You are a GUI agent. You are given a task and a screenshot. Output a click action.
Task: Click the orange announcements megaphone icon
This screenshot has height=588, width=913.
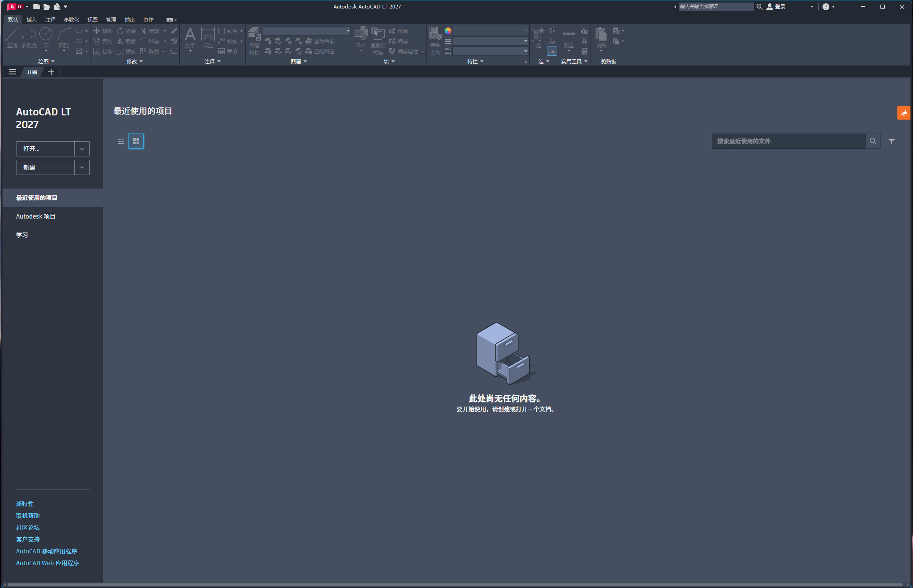(904, 113)
